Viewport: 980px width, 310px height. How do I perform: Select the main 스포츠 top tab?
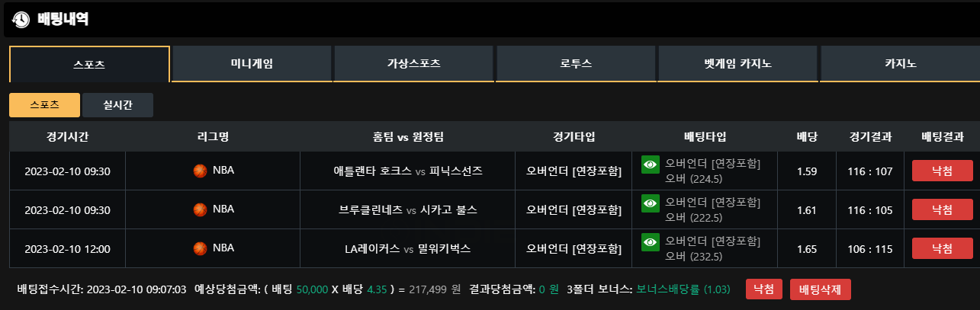coord(89,64)
